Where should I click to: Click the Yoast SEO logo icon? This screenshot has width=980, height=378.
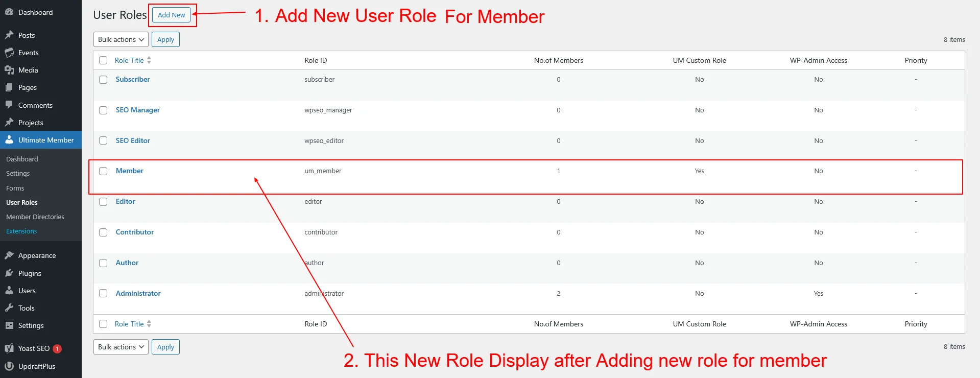[9, 348]
